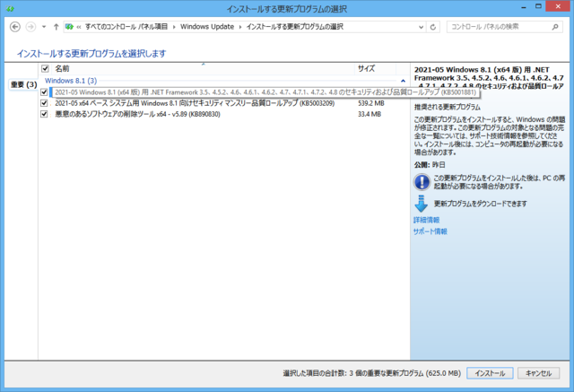Go up one level with up arrow

pos(56,27)
